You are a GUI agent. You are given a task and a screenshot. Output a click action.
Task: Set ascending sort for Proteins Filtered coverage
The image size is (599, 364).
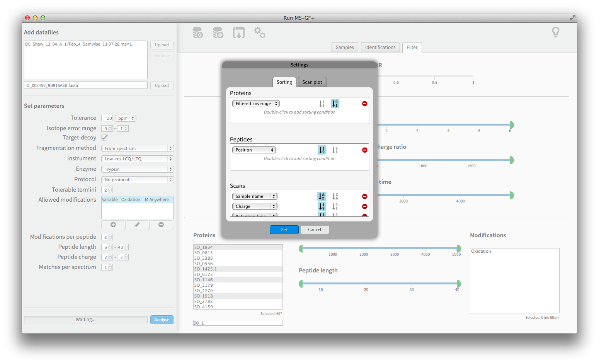click(x=322, y=104)
